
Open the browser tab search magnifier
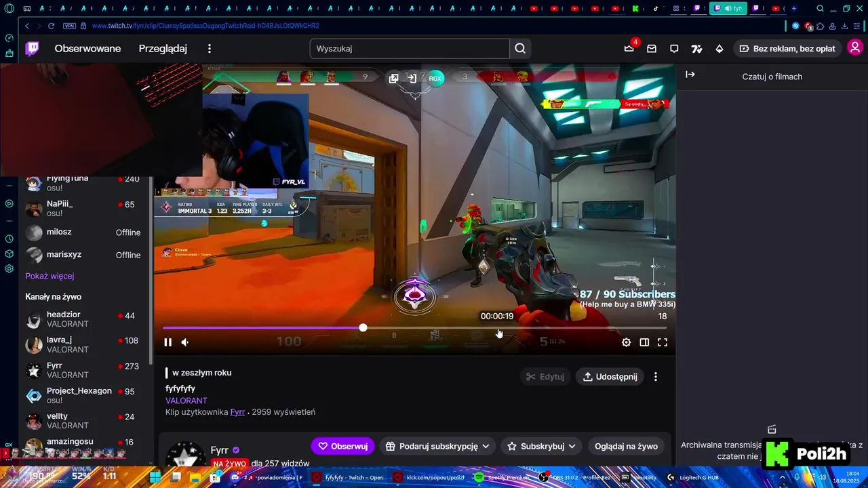click(x=820, y=9)
